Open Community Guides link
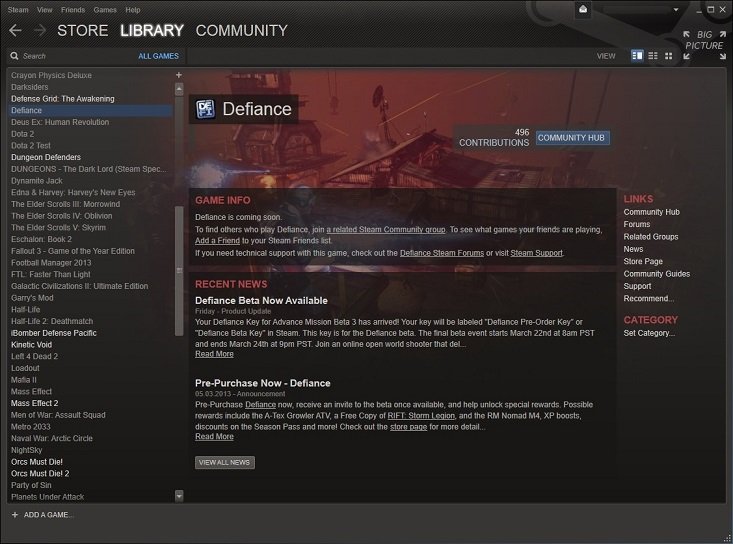Image resolution: width=733 pixels, height=544 pixels. [x=657, y=274]
